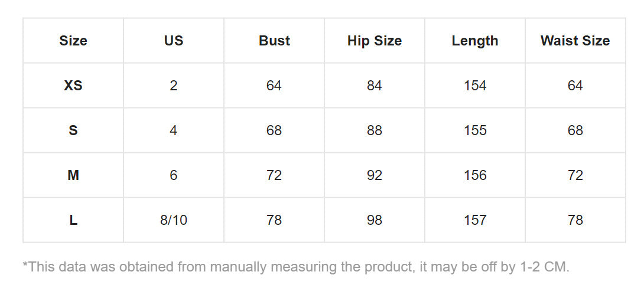This screenshot has width=644, height=288.
Task: Click the L size row label
Action: click(x=73, y=220)
